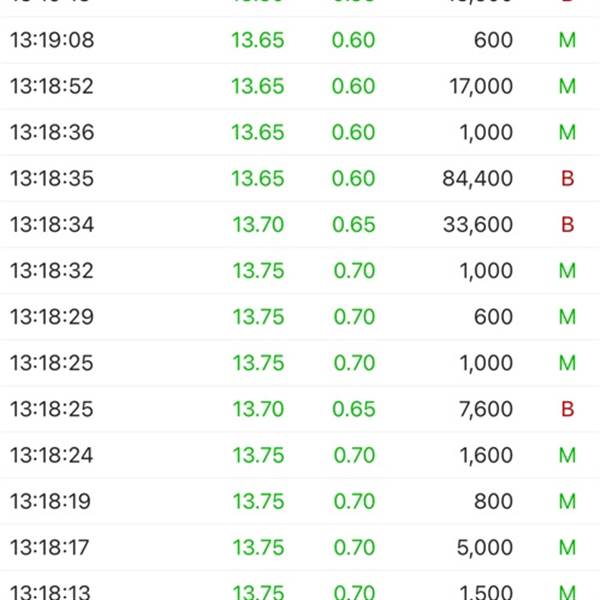Image resolution: width=600 pixels, height=600 pixels.
Task: Click the red B marker beside 7,600
Action: click(567, 409)
